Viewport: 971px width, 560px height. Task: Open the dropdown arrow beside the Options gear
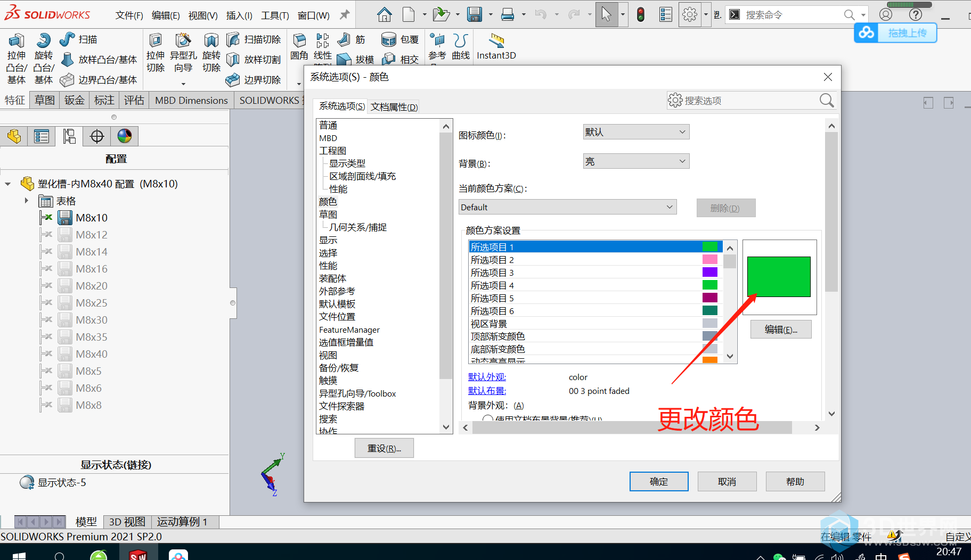coord(706,14)
